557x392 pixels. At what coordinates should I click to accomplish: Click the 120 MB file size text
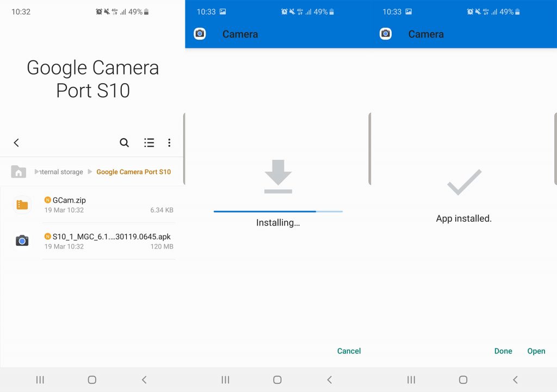162,246
